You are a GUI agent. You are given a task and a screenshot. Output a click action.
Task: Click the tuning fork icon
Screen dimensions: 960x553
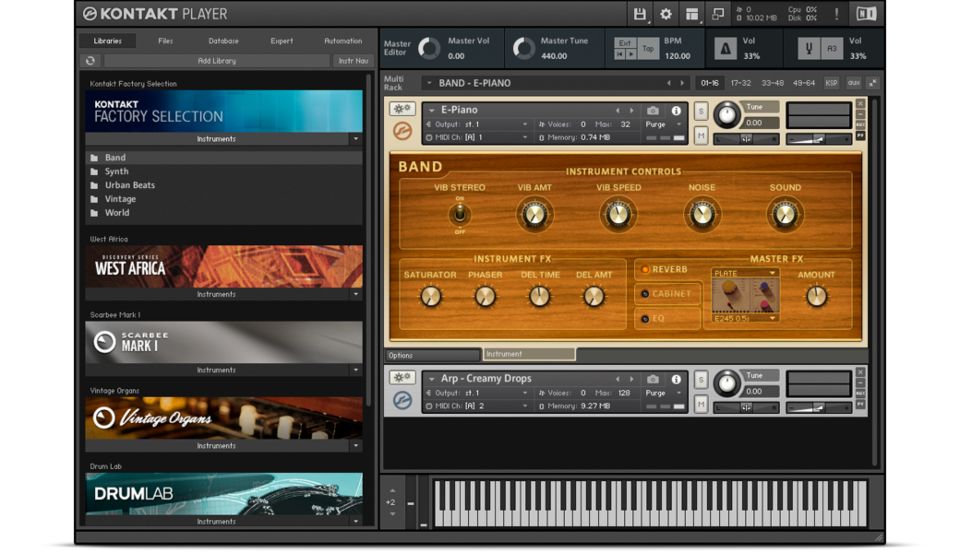coord(806,49)
